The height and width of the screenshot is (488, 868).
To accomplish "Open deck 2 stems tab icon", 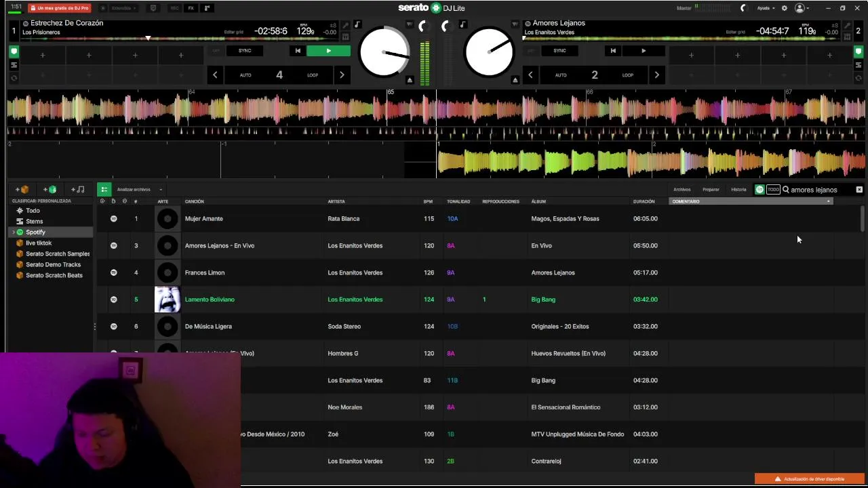I will [858, 65].
